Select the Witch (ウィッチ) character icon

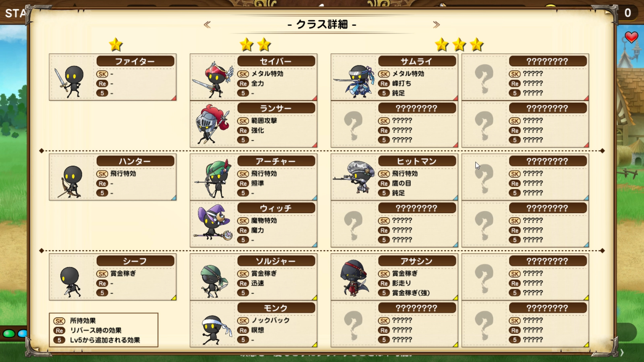[214, 222]
